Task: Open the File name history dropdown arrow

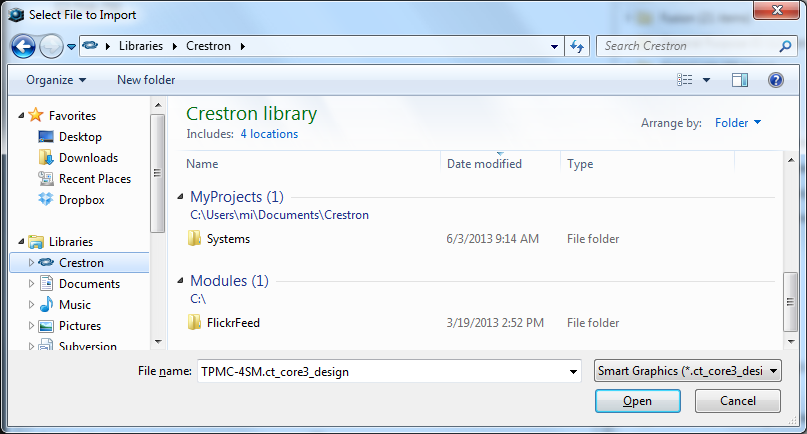Action: [573, 371]
